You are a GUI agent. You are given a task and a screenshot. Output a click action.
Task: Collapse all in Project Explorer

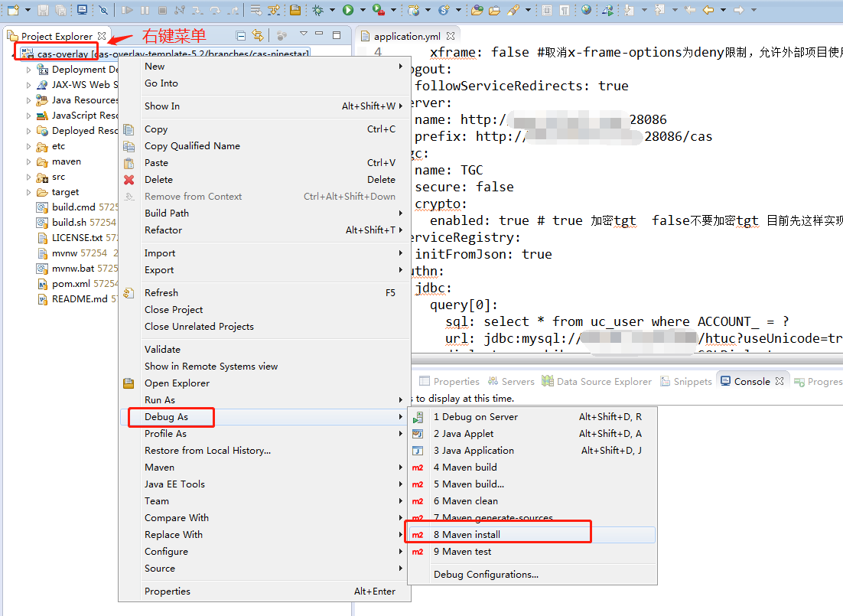click(241, 36)
